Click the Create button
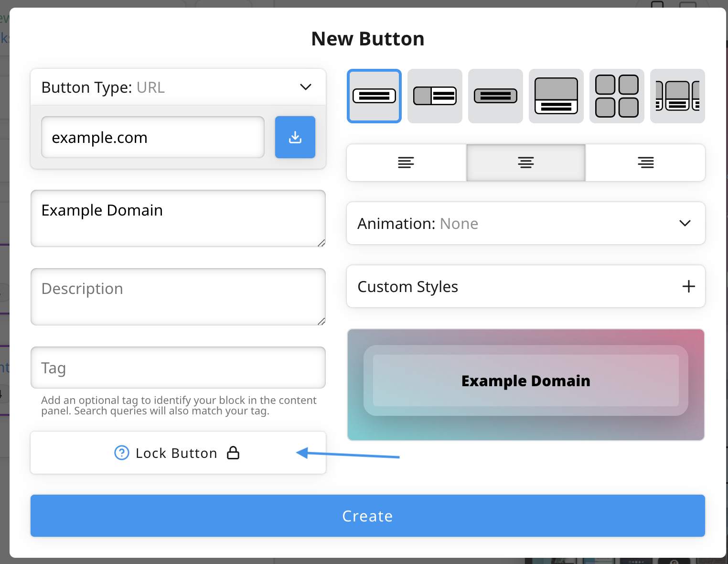Image resolution: width=728 pixels, height=564 pixels. click(x=368, y=516)
